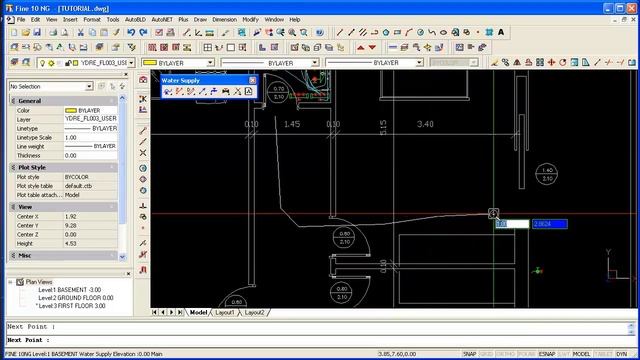640x360 pixels.
Task: Cut selection with the scissors icon
Action: (x=81, y=33)
